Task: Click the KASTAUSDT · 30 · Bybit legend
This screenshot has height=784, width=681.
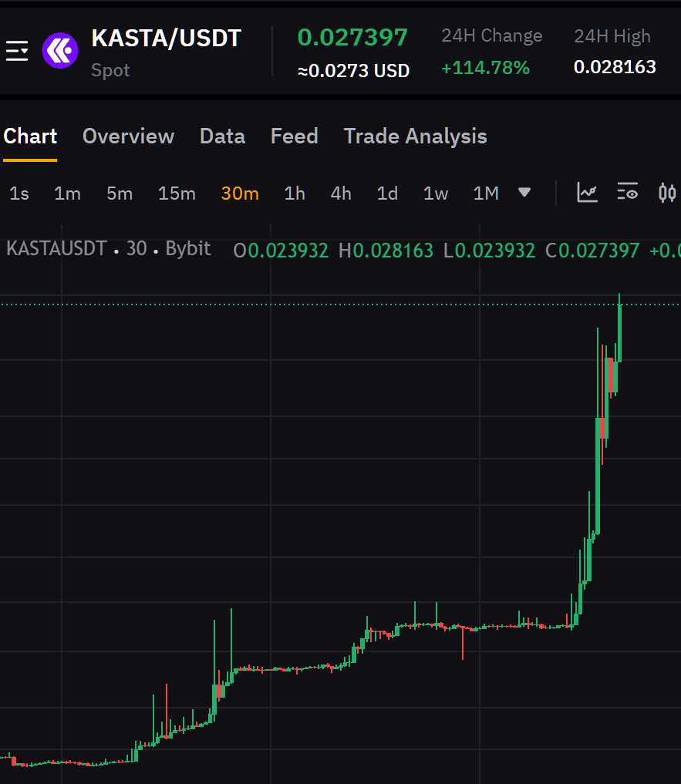Action: click(109, 248)
